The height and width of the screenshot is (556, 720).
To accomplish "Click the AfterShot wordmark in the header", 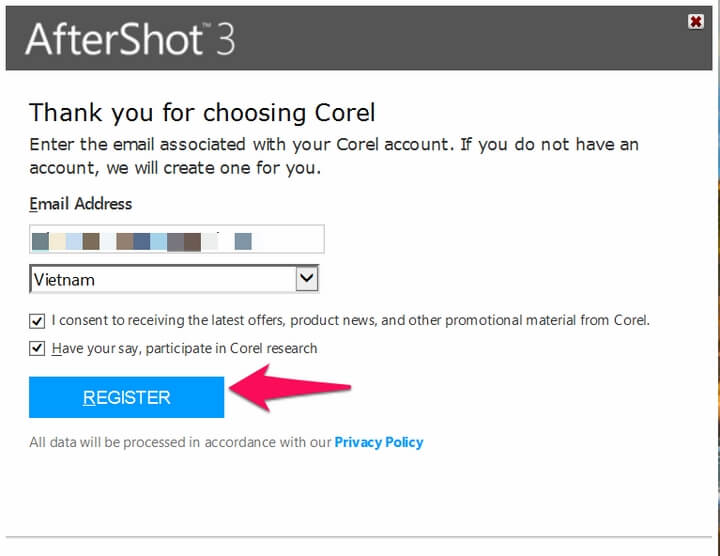I will [114, 39].
